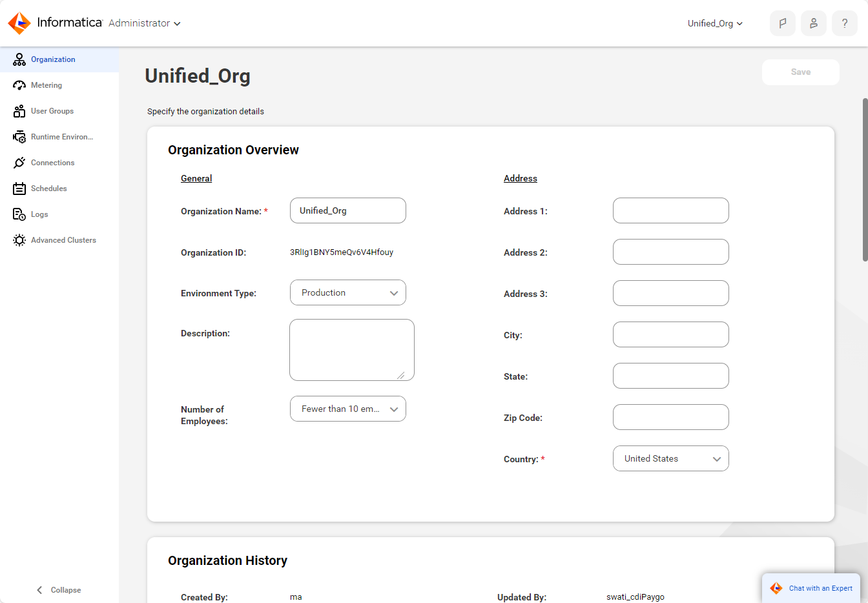Viewport: 868px width, 603px height.
Task: Click the Unified_Org page title
Action: [198, 76]
